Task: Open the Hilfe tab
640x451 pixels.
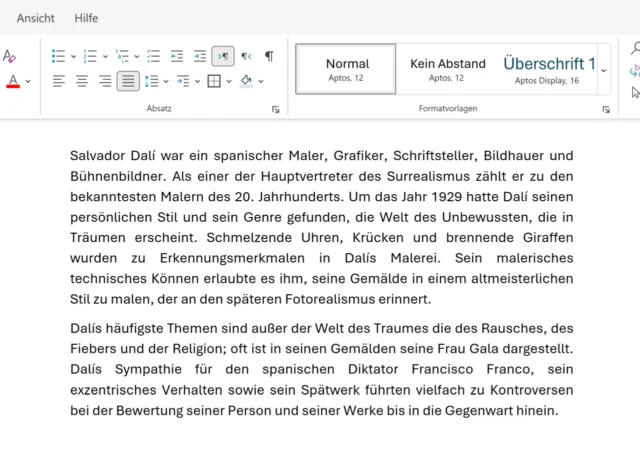Action: (86, 18)
